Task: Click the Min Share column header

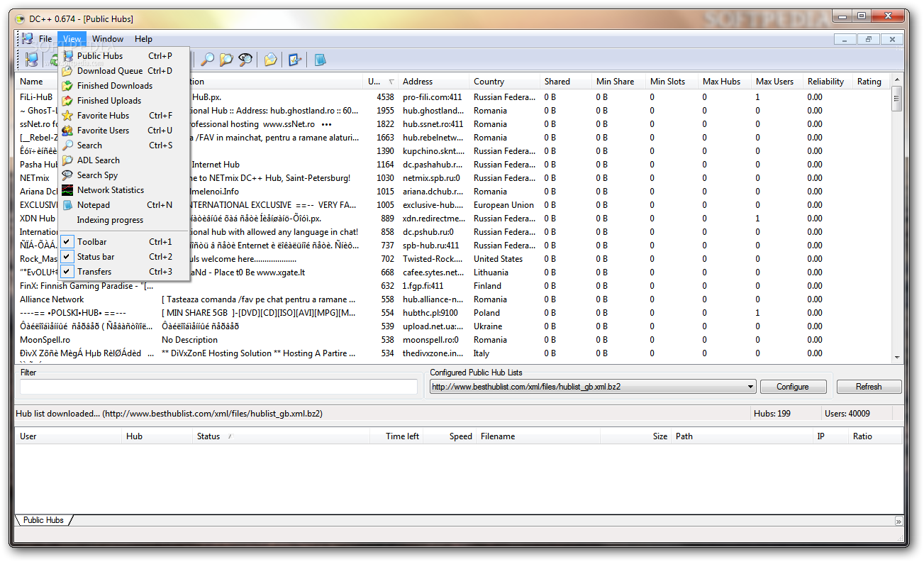Action: point(619,82)
